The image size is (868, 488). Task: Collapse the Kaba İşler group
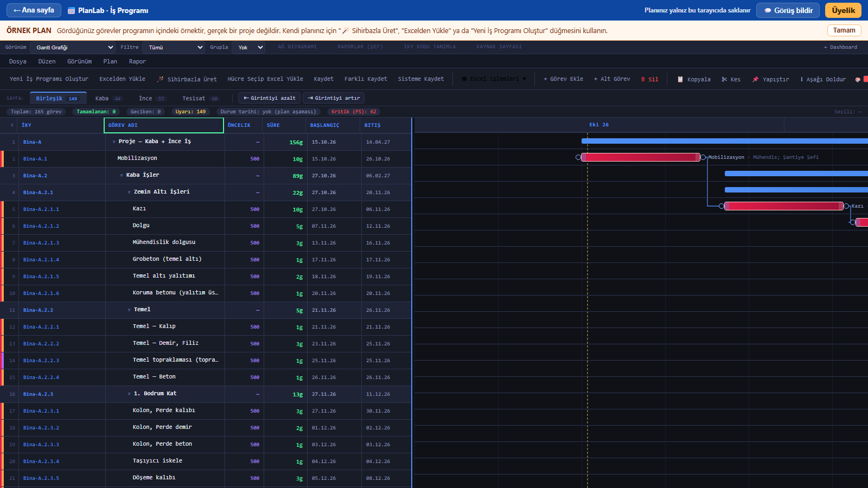tap(122, 176)
